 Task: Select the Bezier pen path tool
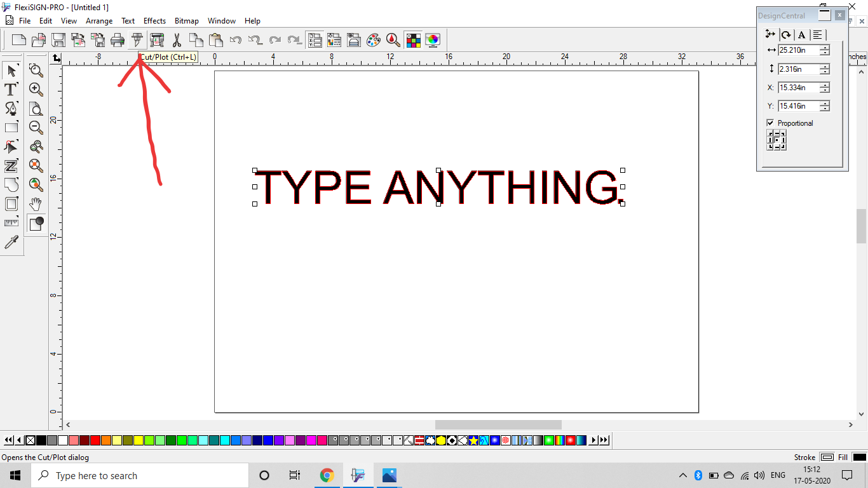11,109
